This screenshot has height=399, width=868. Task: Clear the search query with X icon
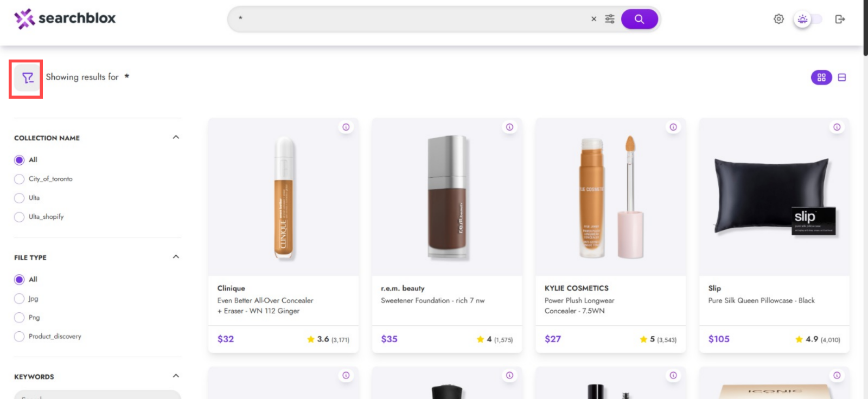pos(593,19)
